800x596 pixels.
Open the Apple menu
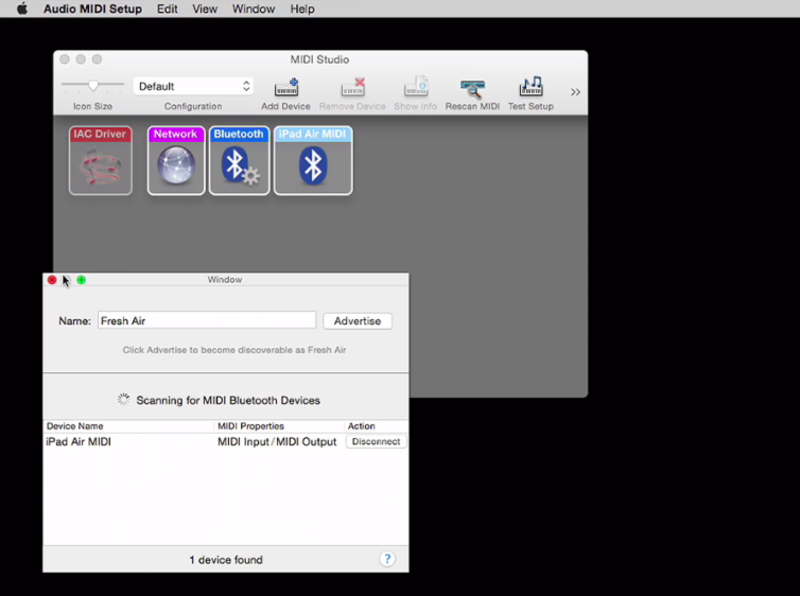point(22,9)
